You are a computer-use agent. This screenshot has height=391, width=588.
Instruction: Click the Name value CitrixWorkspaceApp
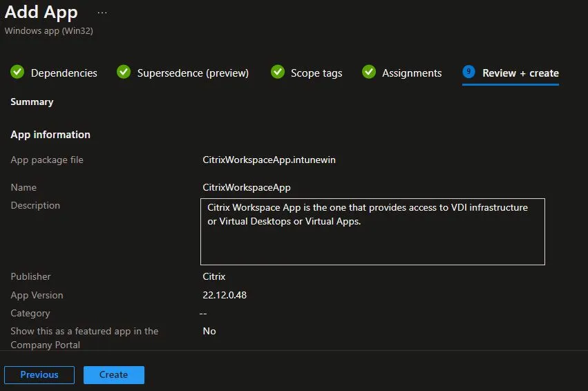tap(247, 187)
